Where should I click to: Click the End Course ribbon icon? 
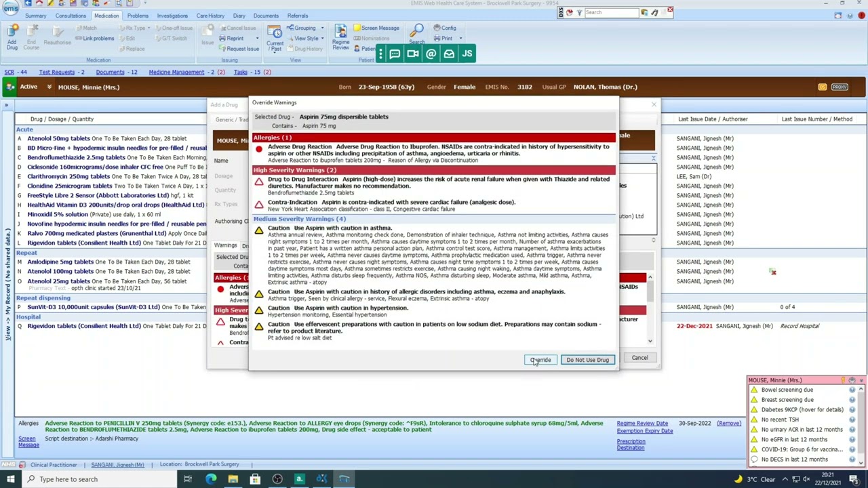[x=31, y=37]
